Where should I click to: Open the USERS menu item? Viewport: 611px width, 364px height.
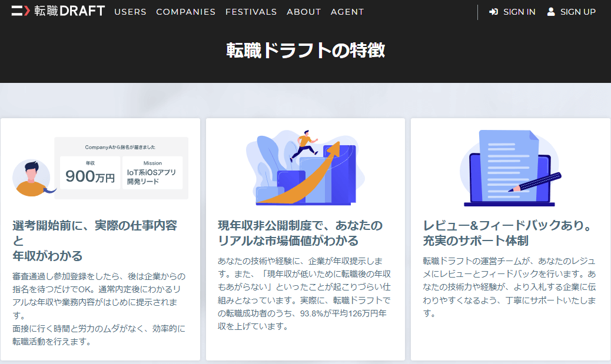click(130, 12)
